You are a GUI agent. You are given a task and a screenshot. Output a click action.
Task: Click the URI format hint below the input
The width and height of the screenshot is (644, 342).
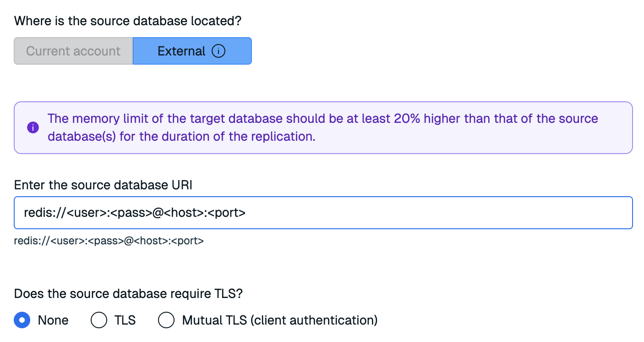[x=109, y=240]
